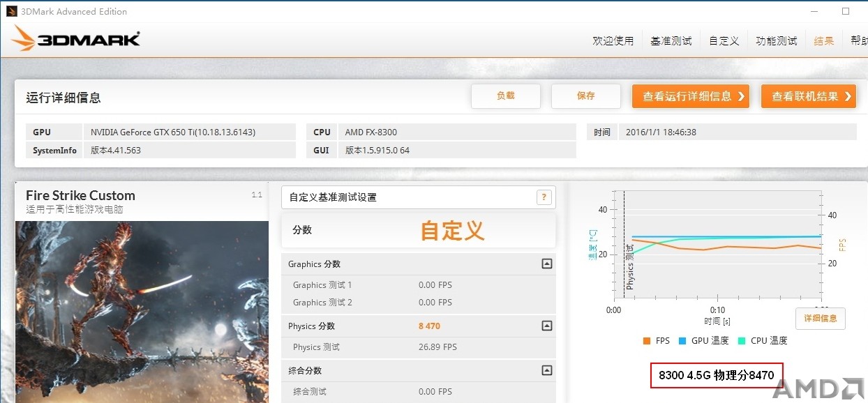Click 查看联机结果 orange button
Viewport: 868px width, 403px height.
(809, 96)
